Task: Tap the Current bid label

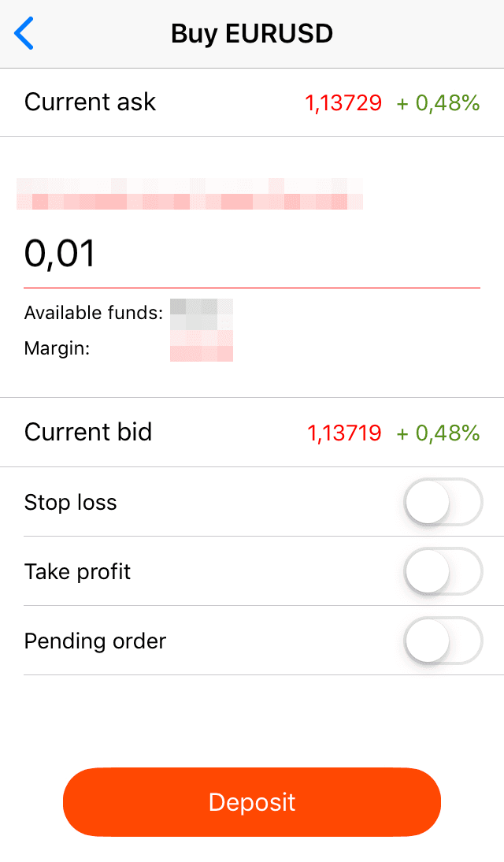Action: (88, 432)
